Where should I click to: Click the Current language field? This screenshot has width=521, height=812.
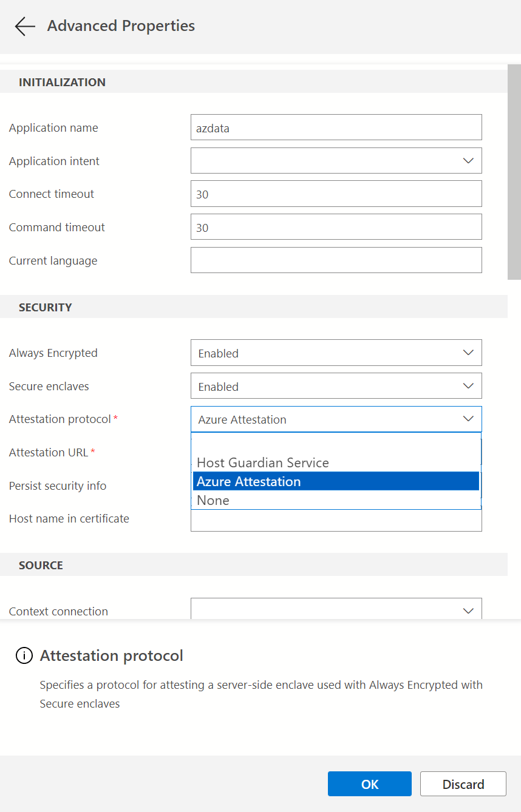click(336, 260)
